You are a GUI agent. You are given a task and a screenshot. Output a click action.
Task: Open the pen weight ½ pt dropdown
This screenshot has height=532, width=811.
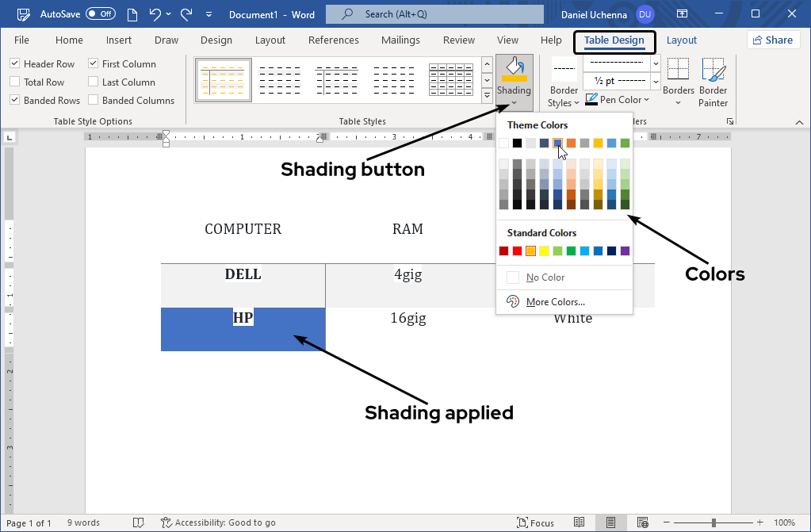coord(656,80)
